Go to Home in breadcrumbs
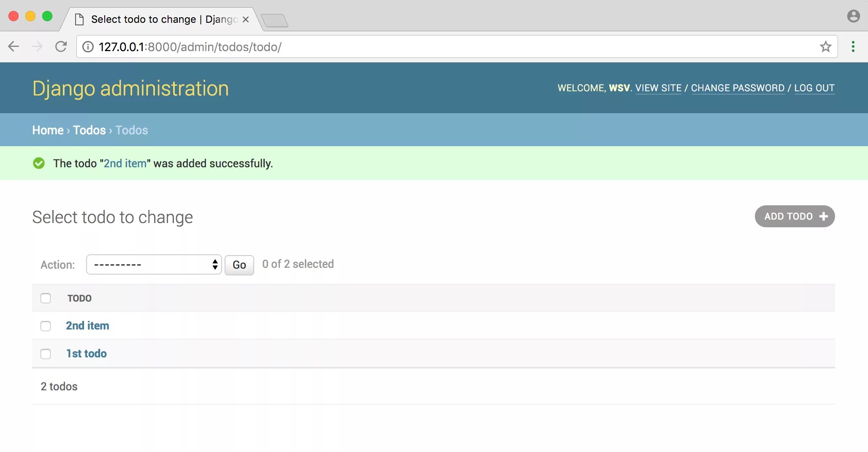 coord(48,130)
